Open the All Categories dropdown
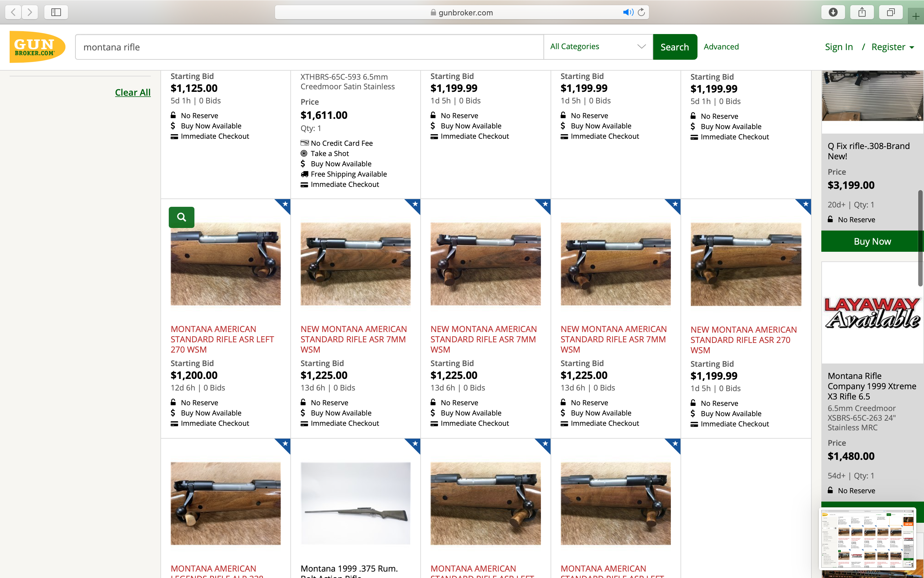Image resolution: width=924 pixels, height=578 pixels. 598,47
